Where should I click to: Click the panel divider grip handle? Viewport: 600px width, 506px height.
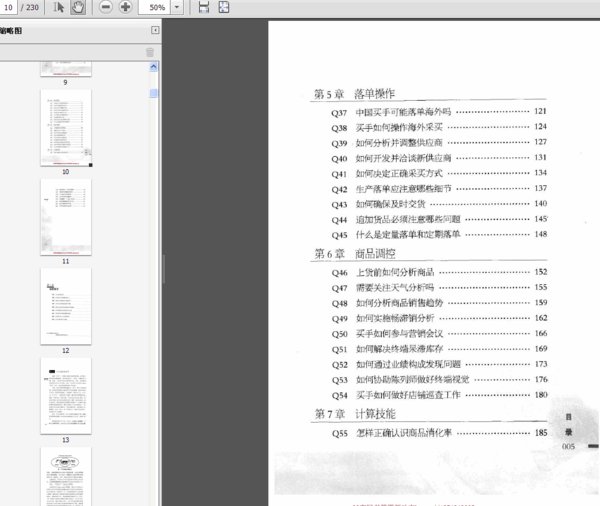[x=164, y=269]
